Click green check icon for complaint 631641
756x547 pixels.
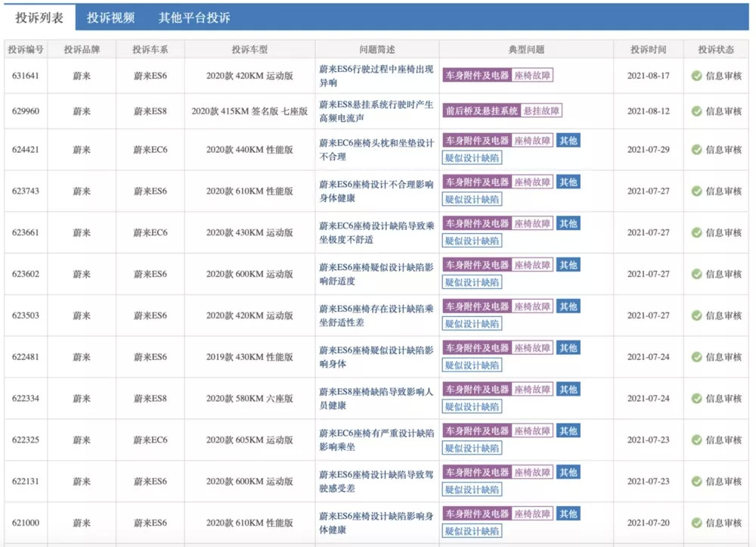point(696,76)
